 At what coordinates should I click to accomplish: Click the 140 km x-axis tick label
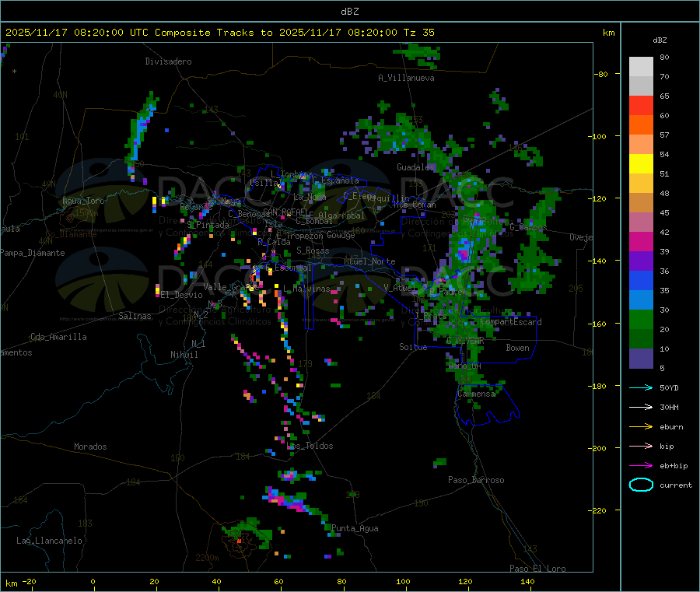527,581
